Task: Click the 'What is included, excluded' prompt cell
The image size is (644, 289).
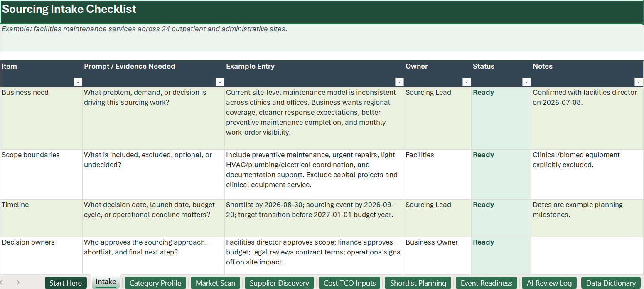Action: click(153, 174)
